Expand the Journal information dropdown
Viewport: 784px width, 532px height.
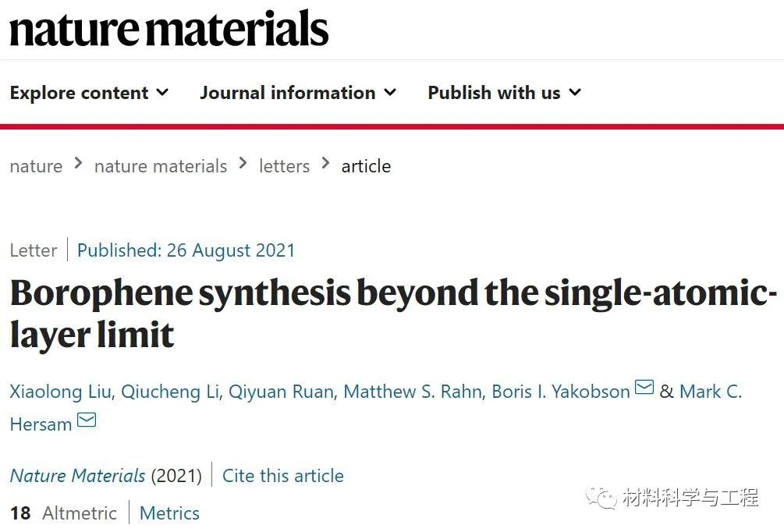tap(298, 92)
